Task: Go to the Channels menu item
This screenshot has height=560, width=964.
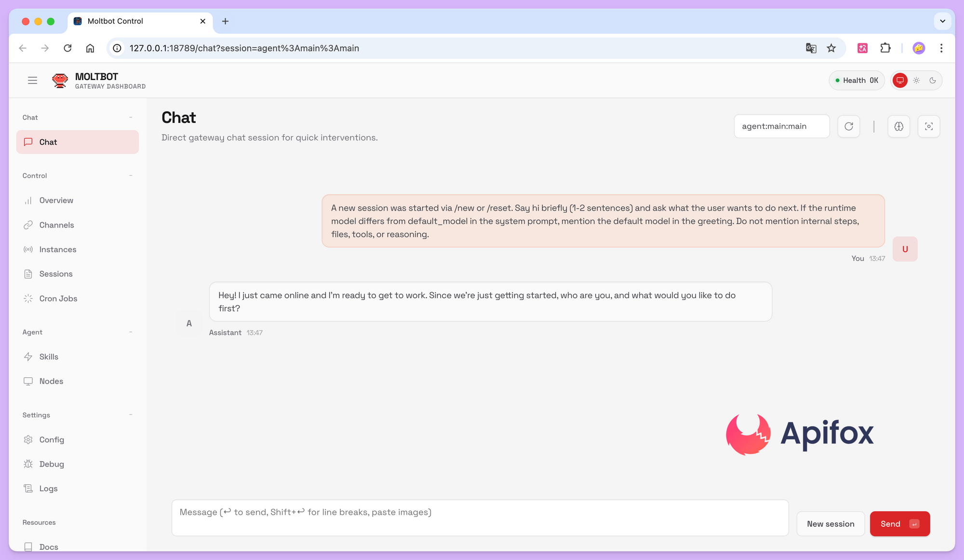Action: 56,225
